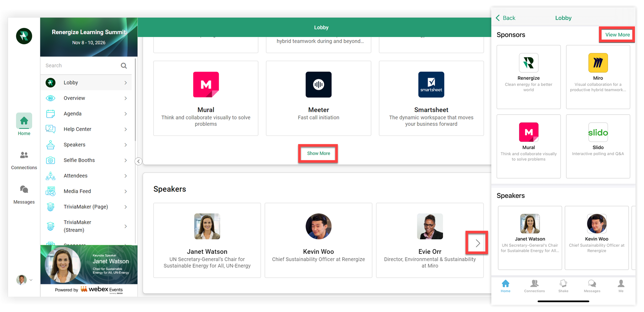This screenshot has height=312, width=644.
Task: Open Janet Watson's speaker card photo
Action: [x=207, y=226]
